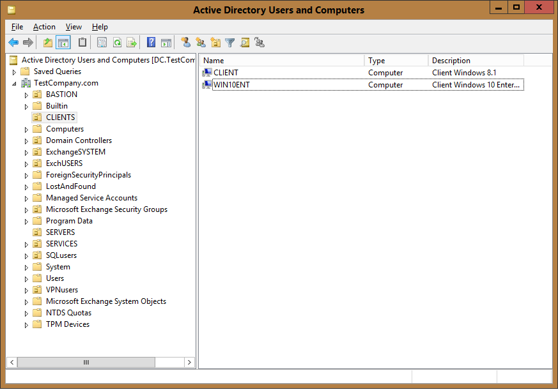Open the Action menu
The height and width of the screenshot is (392, 558).
pos(44,27)
